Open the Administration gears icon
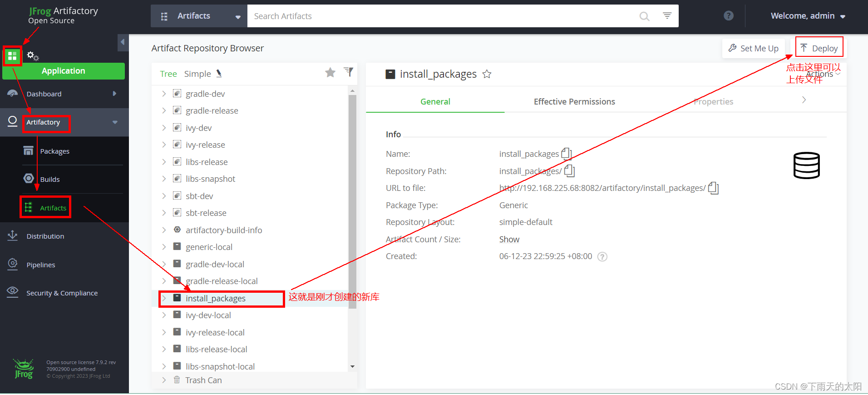The image size is (868, 395). coord(33,56)
